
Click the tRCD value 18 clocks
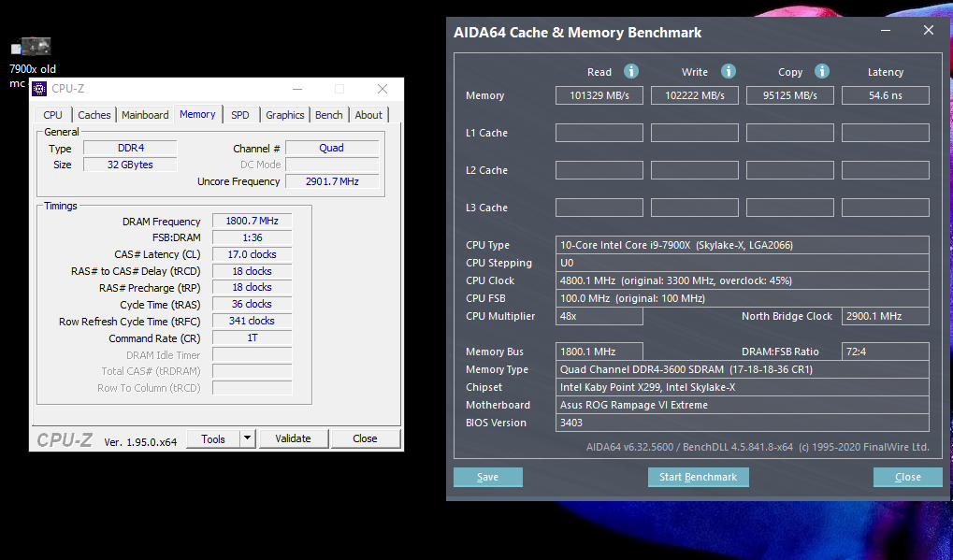[252, 271]
